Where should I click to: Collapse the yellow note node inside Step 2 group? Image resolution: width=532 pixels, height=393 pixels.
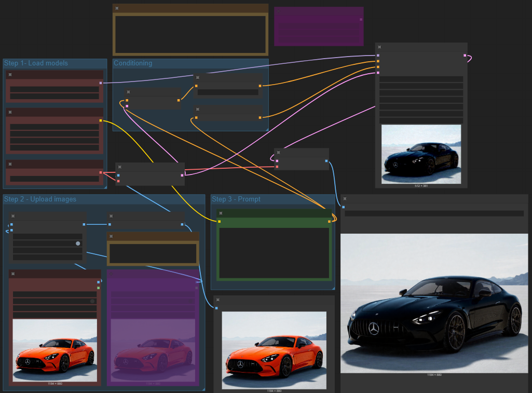(x=111, y=236)
